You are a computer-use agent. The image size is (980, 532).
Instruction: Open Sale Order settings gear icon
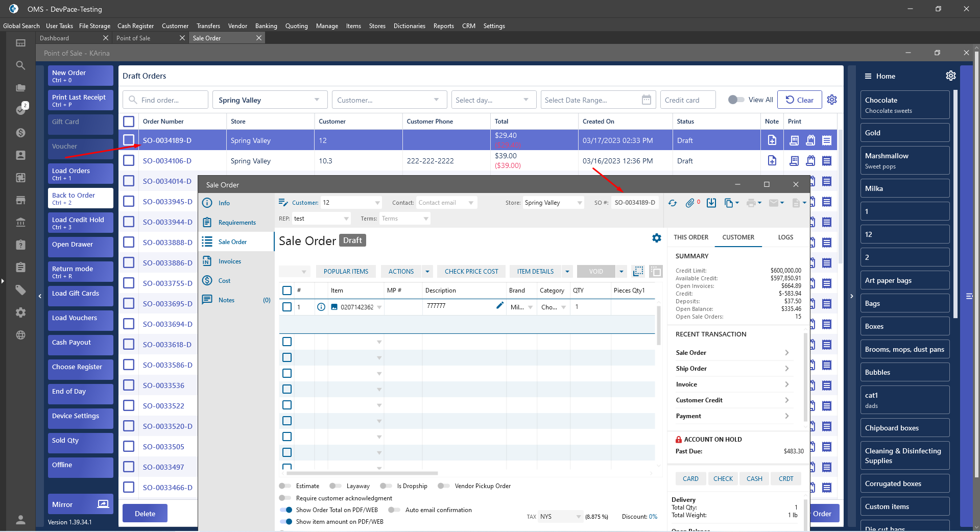[656, 238]
